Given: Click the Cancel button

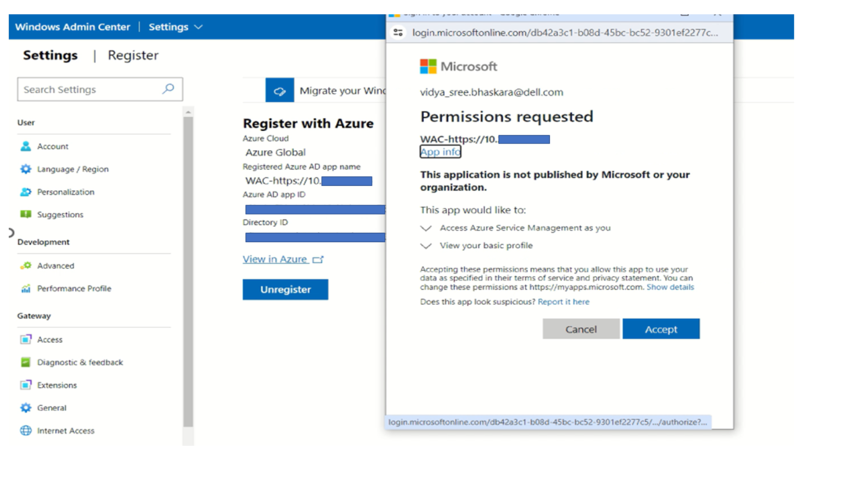Looking at the screenshot, I should click(x=581, y=329).
